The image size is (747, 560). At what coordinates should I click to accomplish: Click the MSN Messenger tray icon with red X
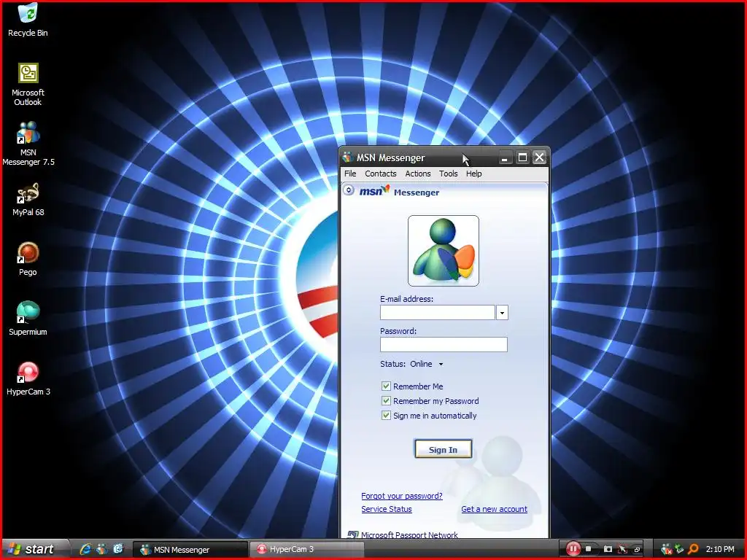click(x=666, y=549)
